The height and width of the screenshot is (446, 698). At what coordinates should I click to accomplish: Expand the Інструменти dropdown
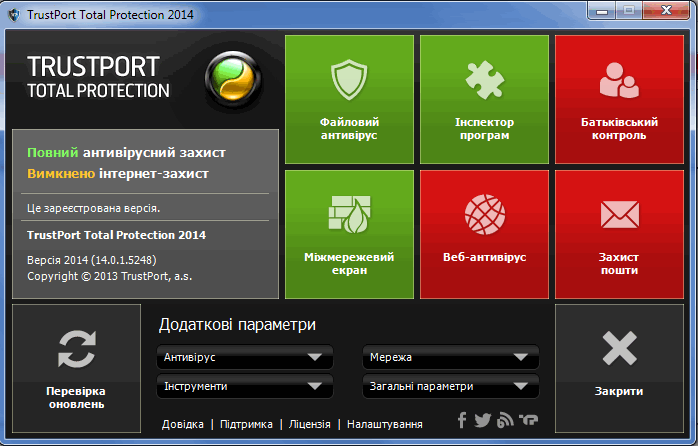(245, 386)
